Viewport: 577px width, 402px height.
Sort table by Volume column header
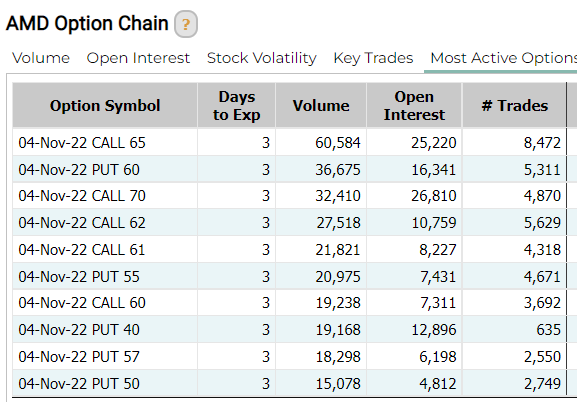click(321, 106)
